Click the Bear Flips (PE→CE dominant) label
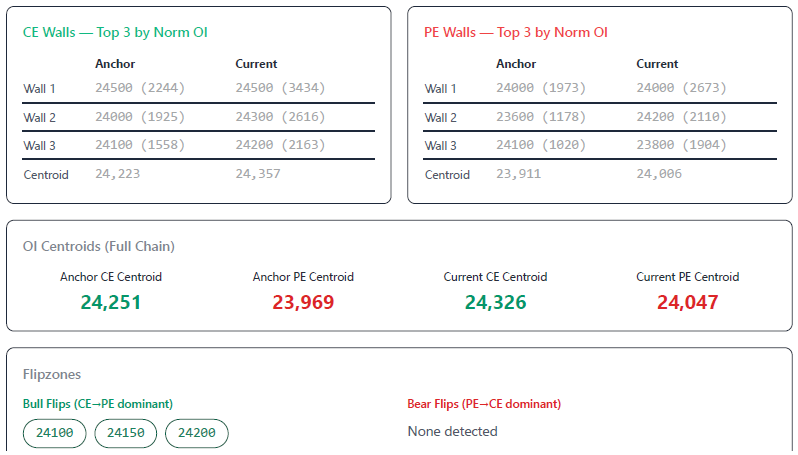Image resolution: width=798 pixels, height=455 pixels. pyautogui.click(x=484, y=404)
